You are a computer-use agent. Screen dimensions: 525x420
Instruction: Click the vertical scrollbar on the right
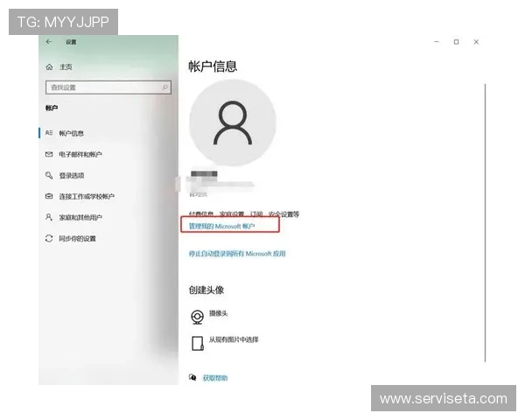click(x=485, y=223)
